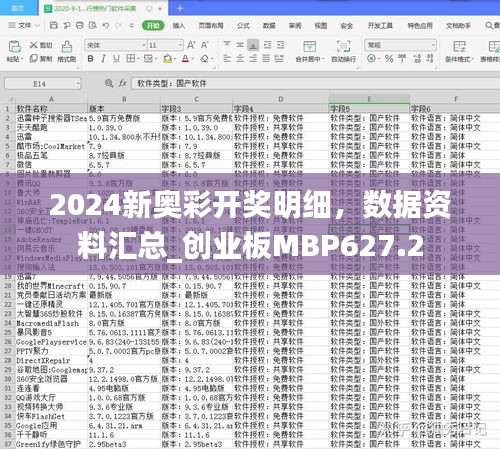Switch to the 页面布局 ribbon tab
Viewport: 500px width, 449px height.
click(x=211, y=25)
